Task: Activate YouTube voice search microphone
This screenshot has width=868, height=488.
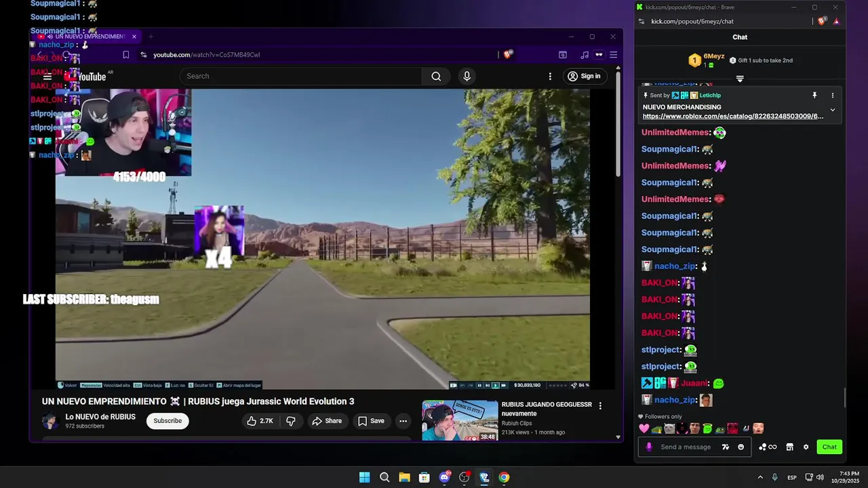Action: pos(467,76)
